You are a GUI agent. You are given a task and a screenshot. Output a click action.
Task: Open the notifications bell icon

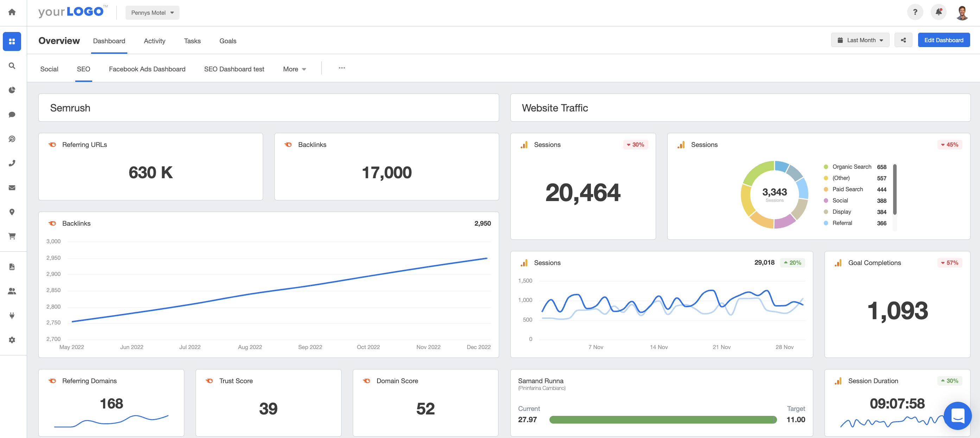938,12
